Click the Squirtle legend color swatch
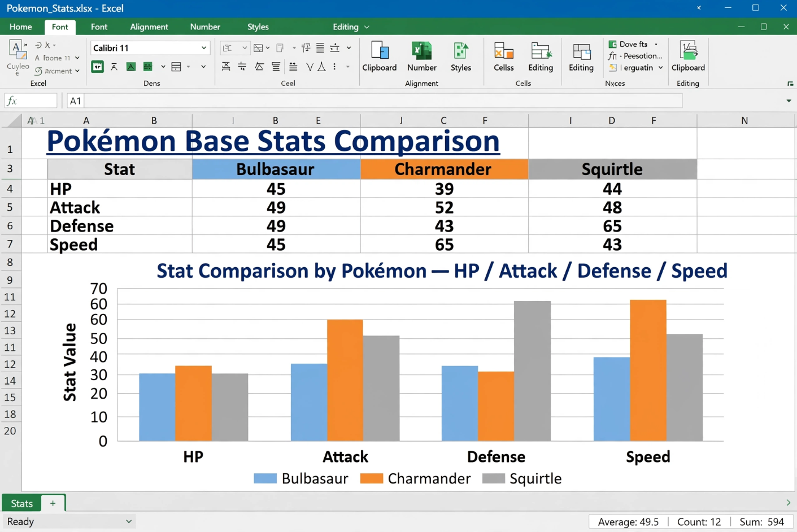The height and width of the screenshot is (532, 797). pyautogui.click(x=494, y=478)
